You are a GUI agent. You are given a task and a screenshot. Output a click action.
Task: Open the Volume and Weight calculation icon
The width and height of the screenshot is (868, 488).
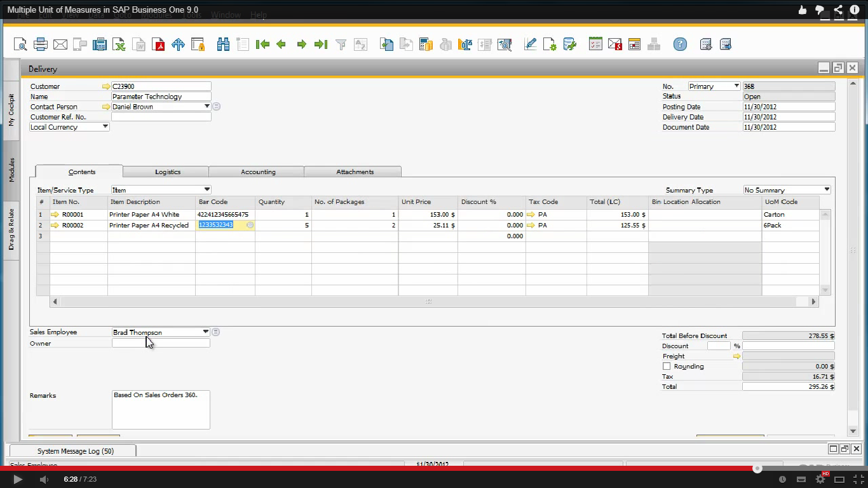(x=465, y=44)
